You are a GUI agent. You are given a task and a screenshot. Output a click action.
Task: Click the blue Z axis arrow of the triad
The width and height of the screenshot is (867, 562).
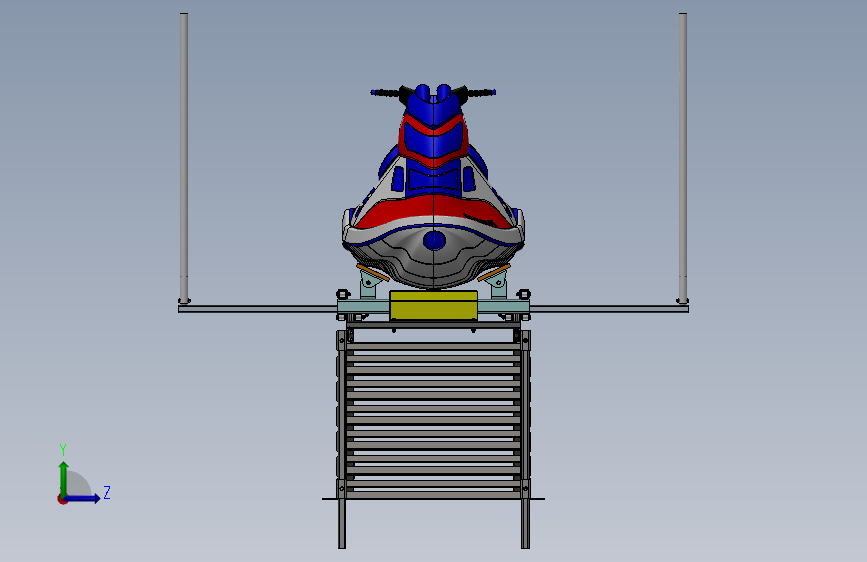tap(83, 498)
